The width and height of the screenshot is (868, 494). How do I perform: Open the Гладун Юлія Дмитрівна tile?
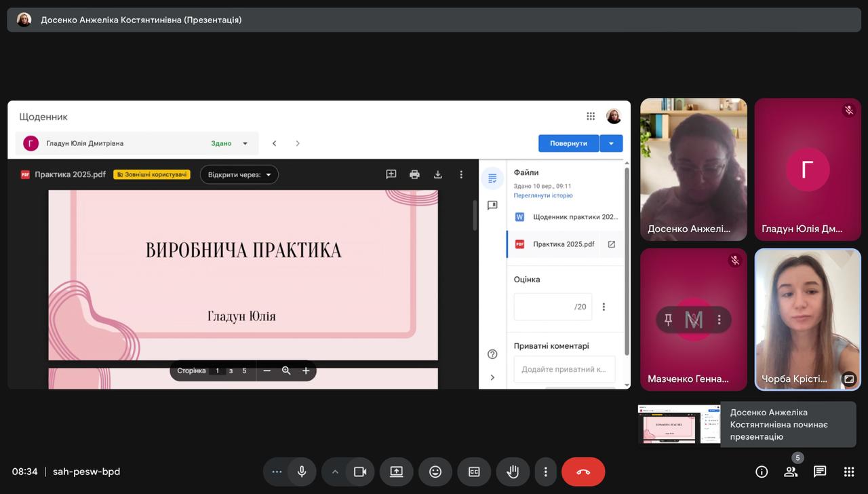(807, 170)
